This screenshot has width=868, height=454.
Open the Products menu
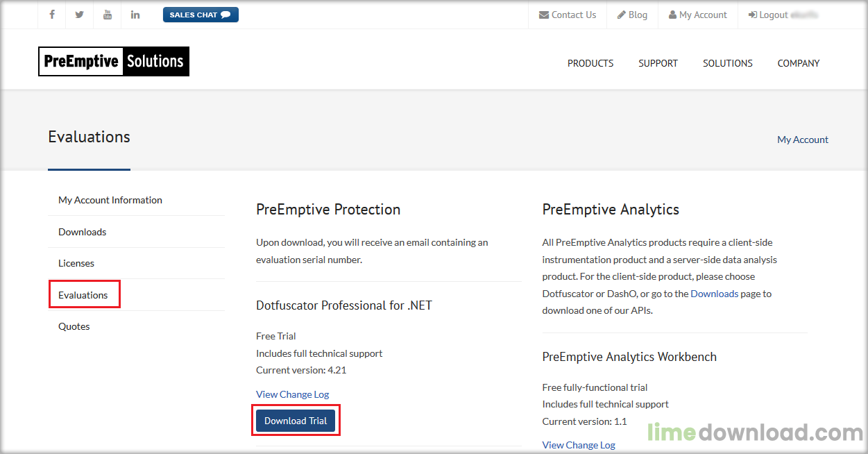tap(590, 63)
